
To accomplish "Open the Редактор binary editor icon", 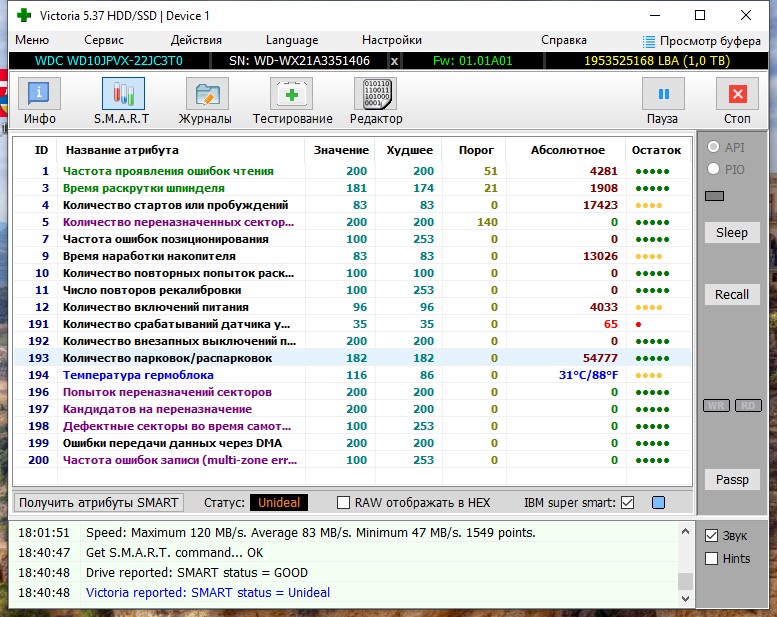I will pos(376,94).
